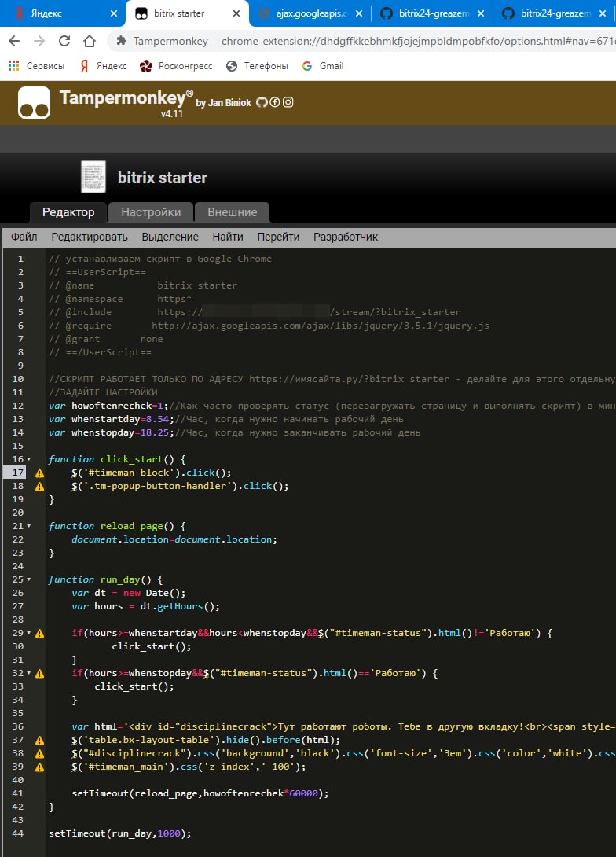Click the Tampermonkey extension puzzle icon

point(122,40)
